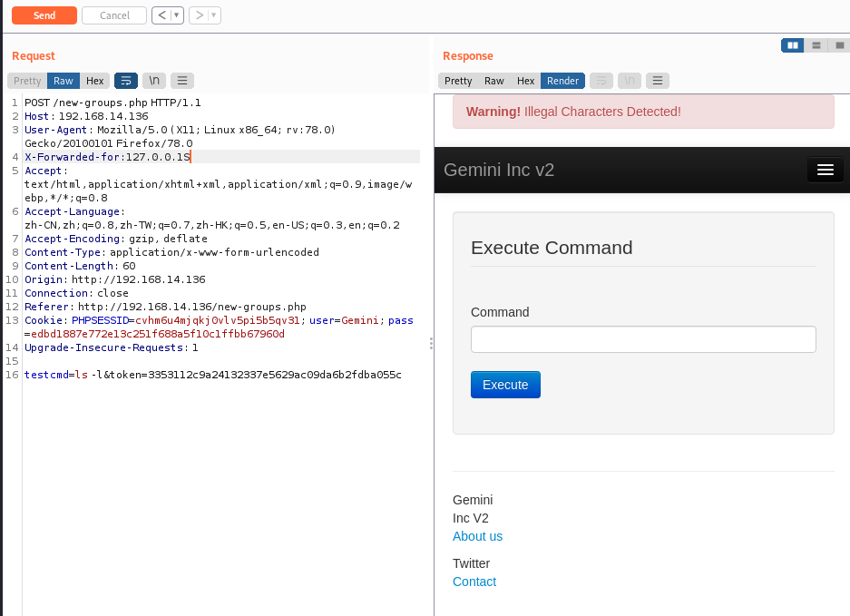Screen dimensions: 850x616
Task: Select combined tabbed layout icon
Action: 840,44
